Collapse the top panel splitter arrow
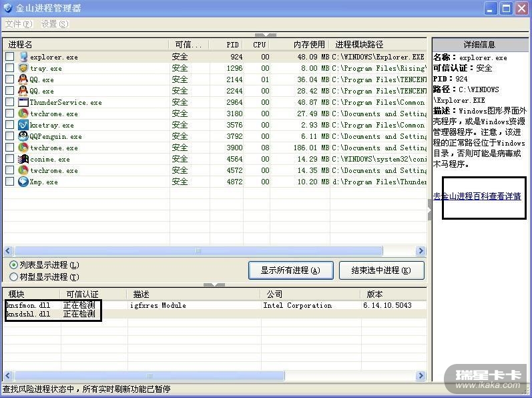Screen dimensions: 532x398 266,35
